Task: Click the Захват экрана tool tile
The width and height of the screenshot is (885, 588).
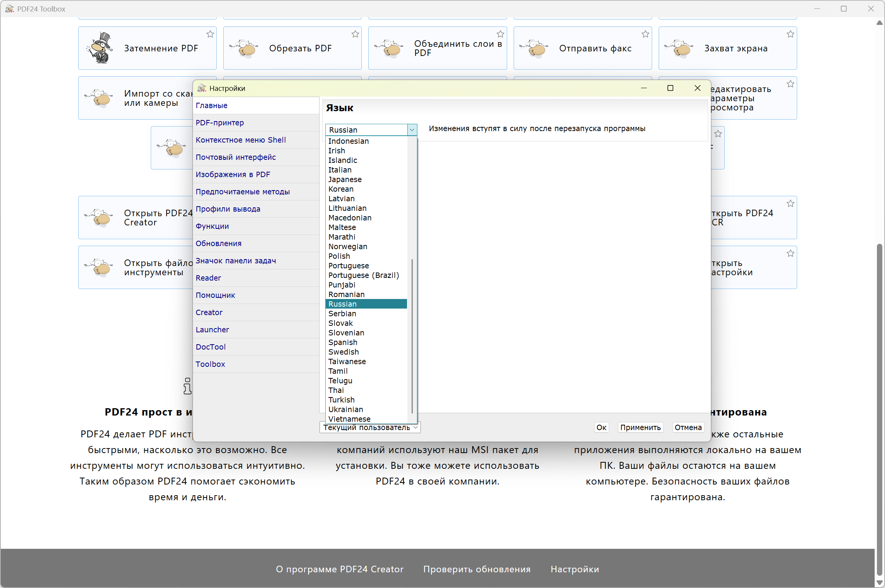Action: click(x=728, y=48)
